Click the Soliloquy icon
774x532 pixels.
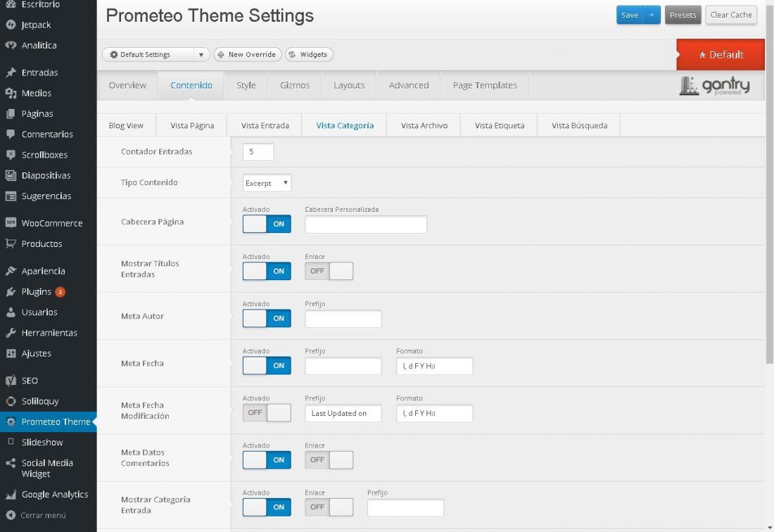click(11, 401)
